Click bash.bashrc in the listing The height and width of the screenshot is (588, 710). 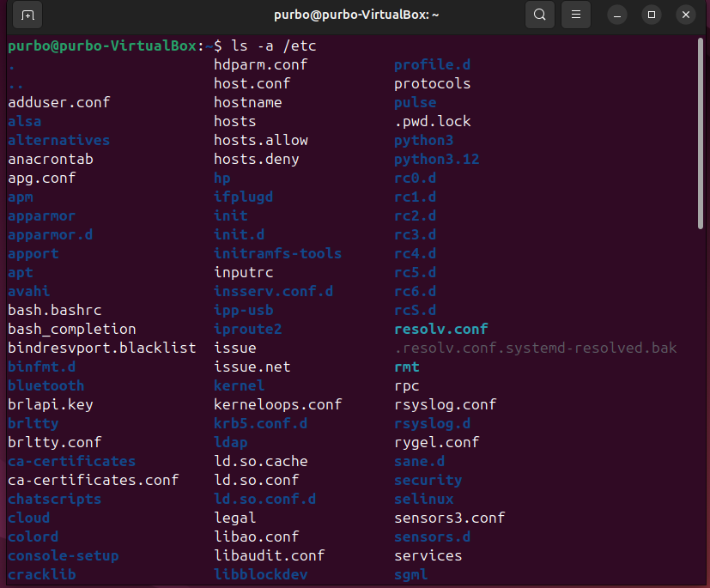[55, 310]
